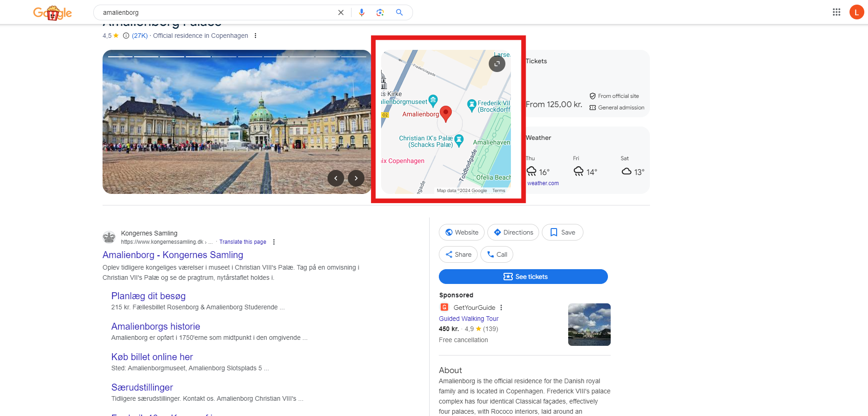Save Amalienborg with the bookmark button
Image resolution: width=868 pixels, height=416 pixels.
tap(562, 232)
